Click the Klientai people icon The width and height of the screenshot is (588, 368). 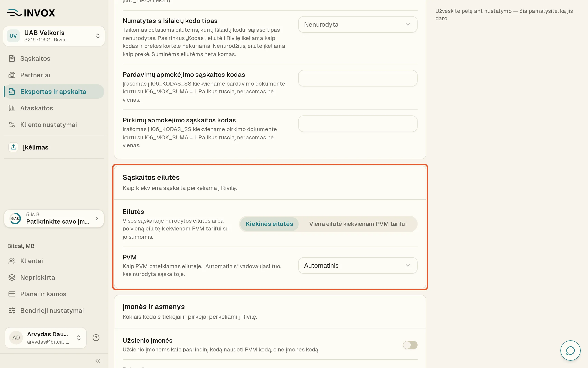point(12,261)
